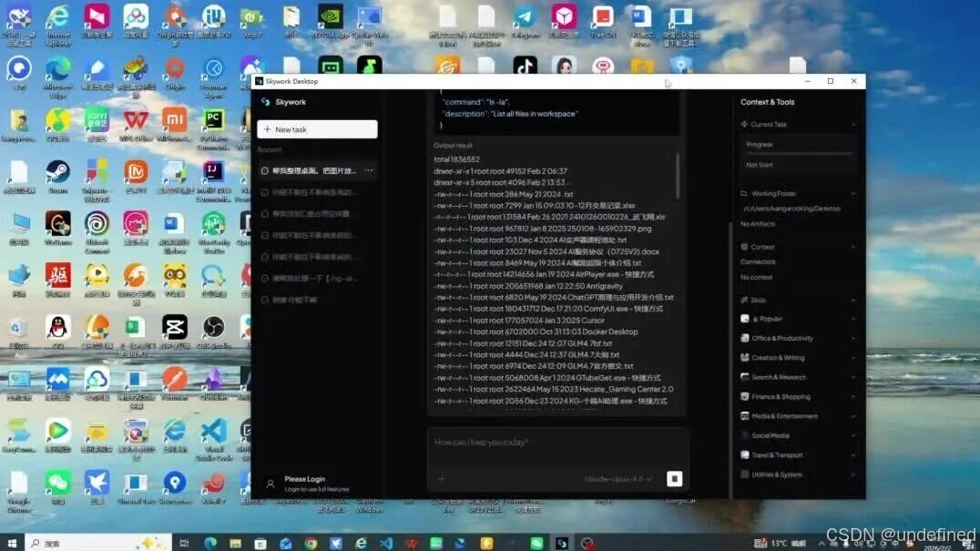Open the TikTok desktop icon
980x551 pixels.
click(x=525, y=65)
